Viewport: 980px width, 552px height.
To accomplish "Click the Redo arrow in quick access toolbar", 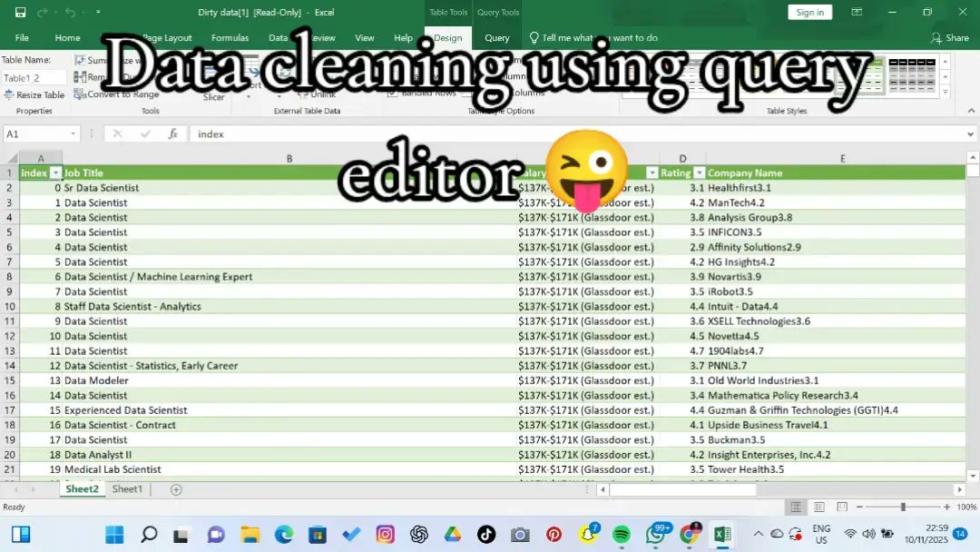I will click(x=43, y=12).
